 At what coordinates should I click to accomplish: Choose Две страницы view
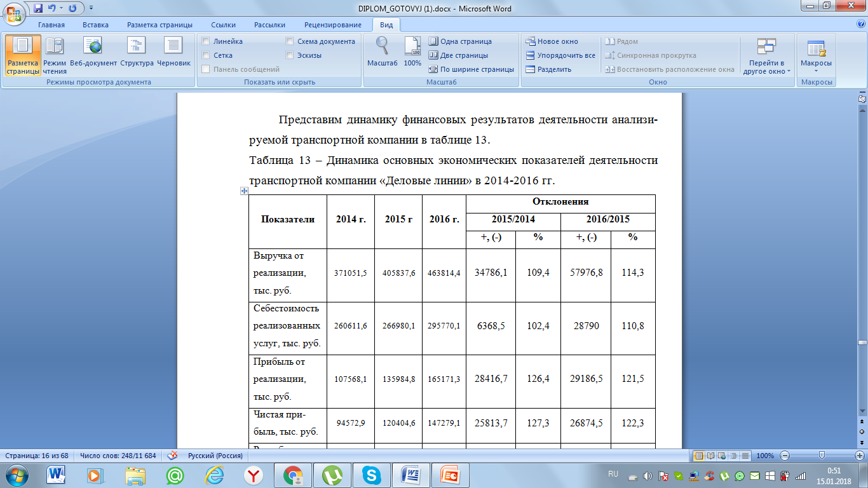click(x=459, y=55)
